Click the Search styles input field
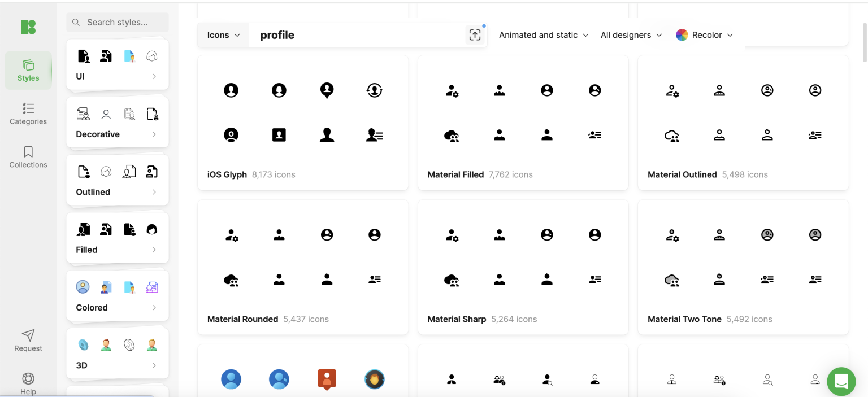Image resolution: width=868 pixels, height=397 pixels. point(117,22)
